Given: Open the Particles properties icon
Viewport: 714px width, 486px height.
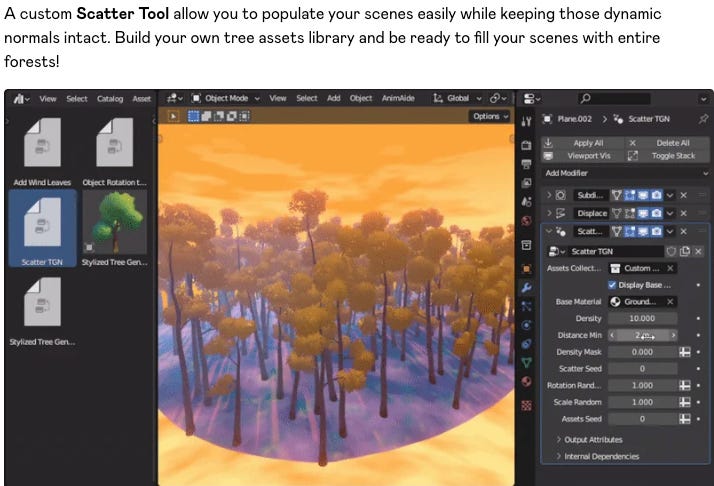Looking at the screenshot, I should [x=526, y=306].
